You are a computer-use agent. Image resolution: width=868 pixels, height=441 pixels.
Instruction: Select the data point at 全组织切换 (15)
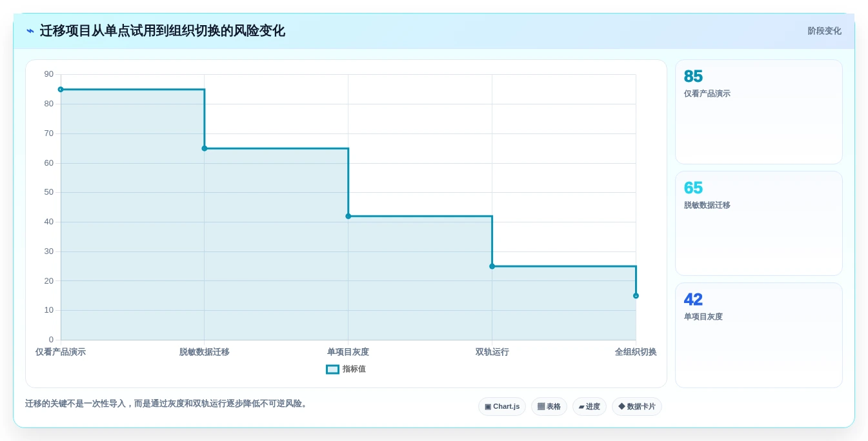click(636, 296)
